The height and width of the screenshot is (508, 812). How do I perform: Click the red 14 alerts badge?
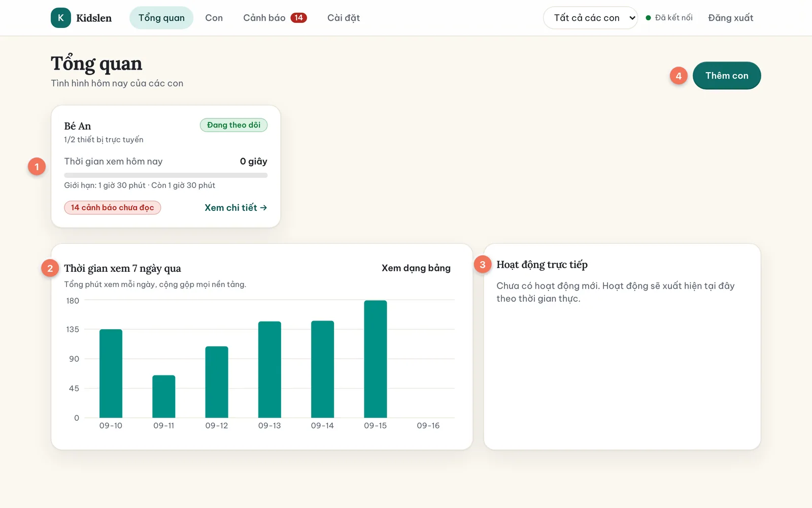298,18
